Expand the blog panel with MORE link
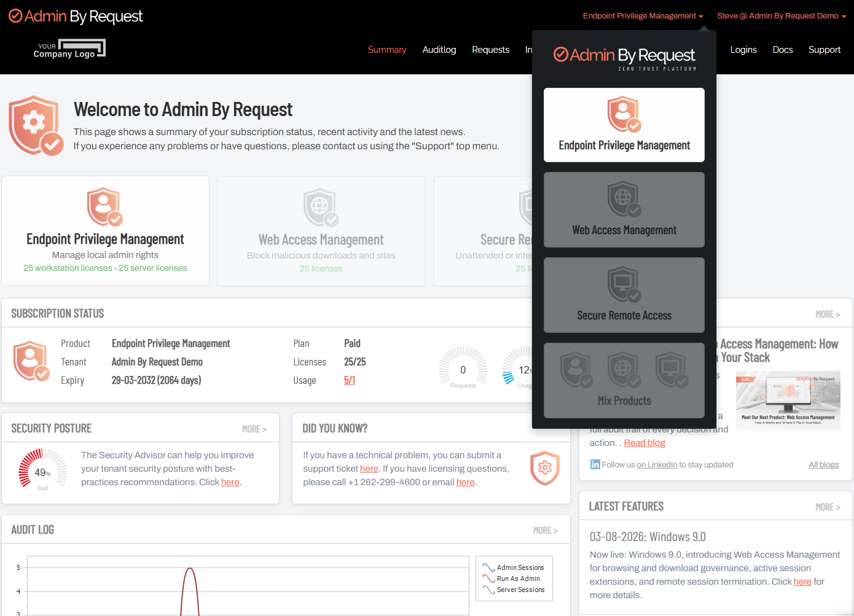The width and height of the screenshot is (854, 616). 828,314
